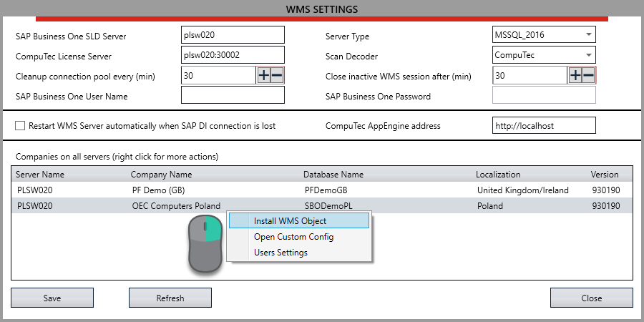
Task: Choose Install WMS Object from context menu
Action: point(290,221)
